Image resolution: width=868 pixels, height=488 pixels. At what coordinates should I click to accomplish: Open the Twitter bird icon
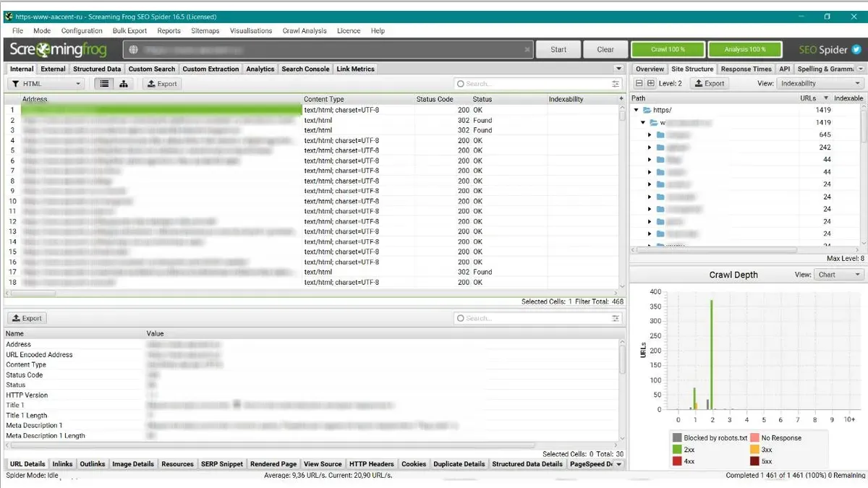point(856,50)
